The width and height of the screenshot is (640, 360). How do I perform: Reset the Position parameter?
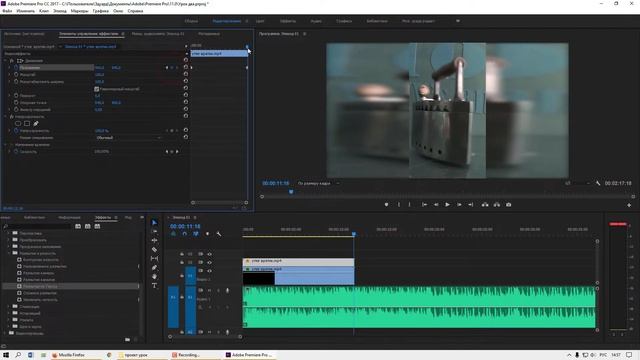coord(186,67)
